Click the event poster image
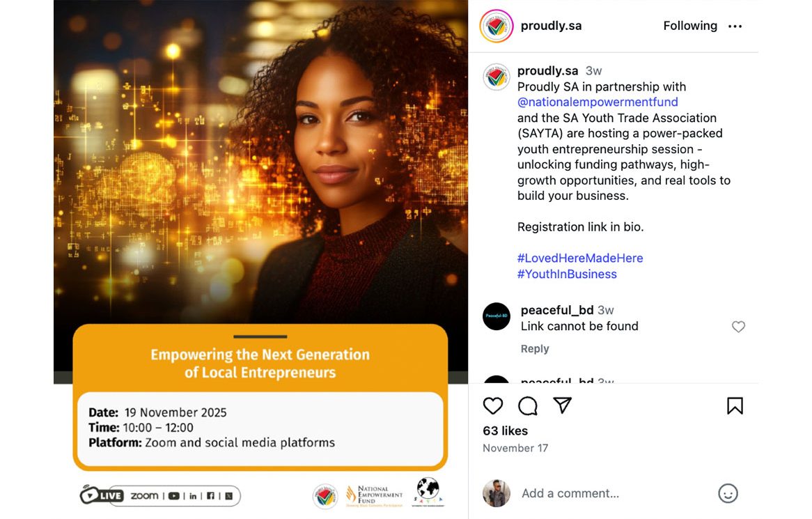Screen dimensions: 812x519 click(x=260, y=259)
